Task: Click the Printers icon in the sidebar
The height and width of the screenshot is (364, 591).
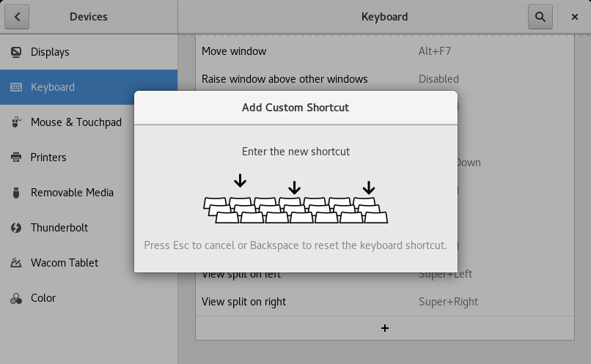Action: tap(16, 157)
